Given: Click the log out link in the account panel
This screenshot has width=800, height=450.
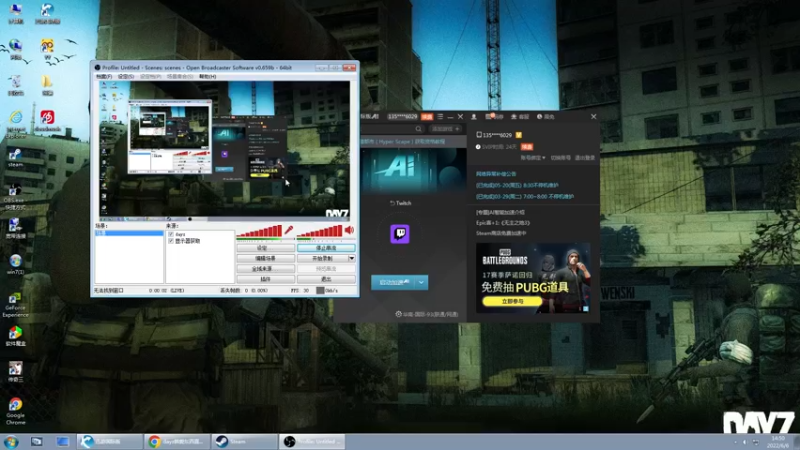Looking at the screenshot, I should point(585,158).
